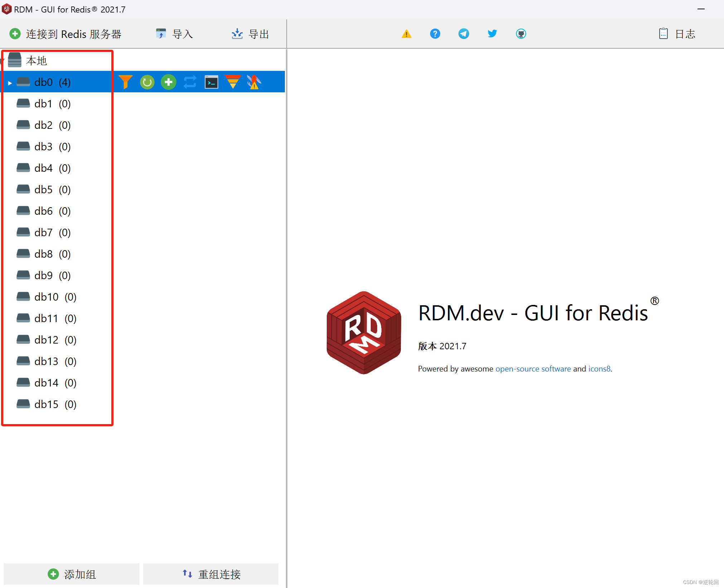The image size is (724, 588).
Task: Open the open-source software link
Action: [x=533, y=369]
